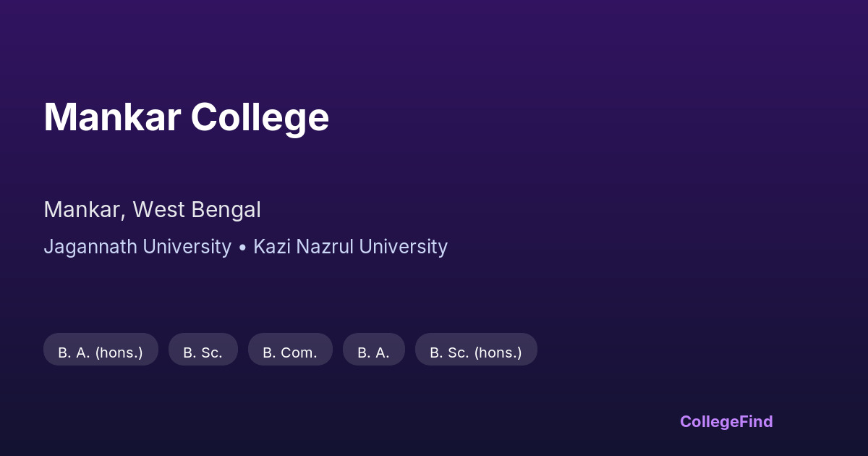
Task: Click the word College in the heading
Action: 260,117
